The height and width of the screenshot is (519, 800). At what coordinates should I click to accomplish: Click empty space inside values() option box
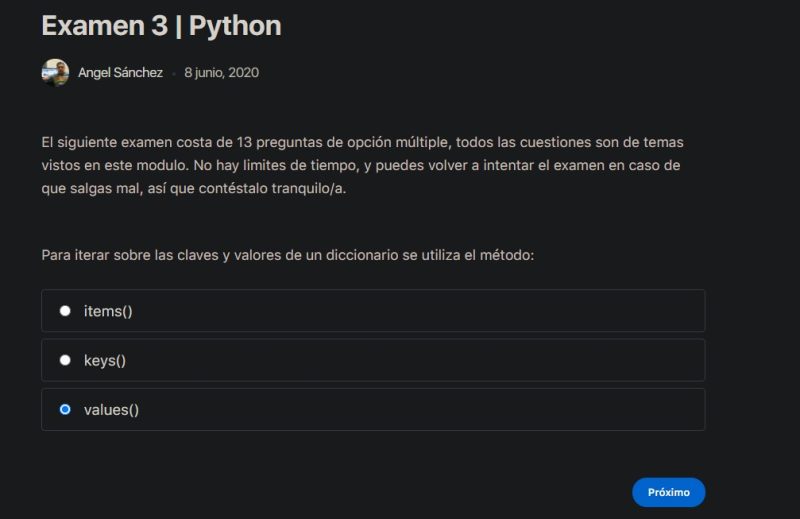click(x=420, y=410)
